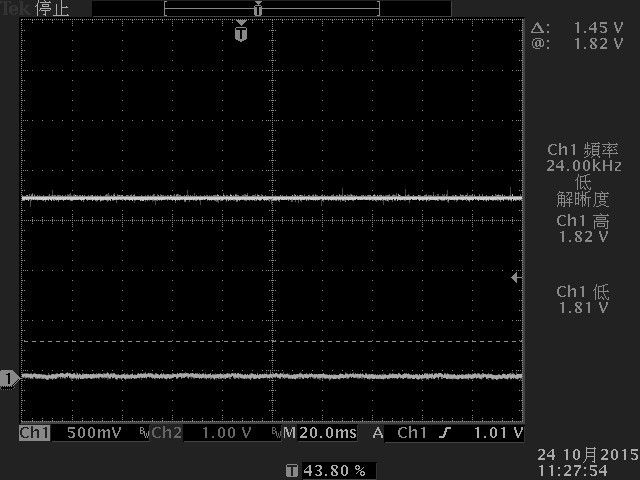Screen dimensions: 640x480
Task: Click the Ch1 ground reference marker
Action: click(x=9, y=379)
